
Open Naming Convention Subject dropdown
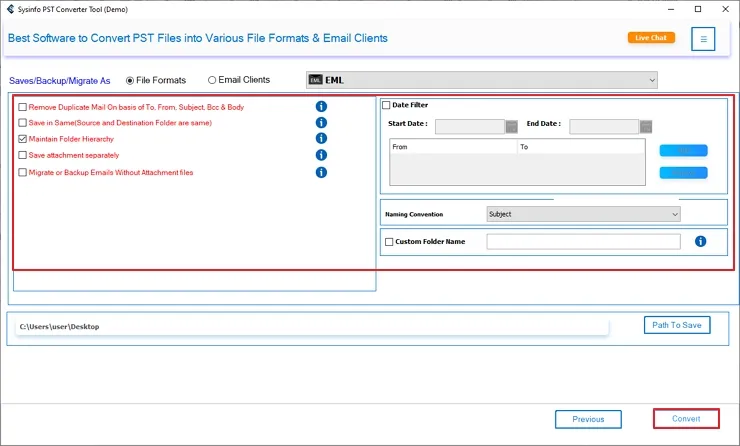pyautogui.click(x=583, y=214)
